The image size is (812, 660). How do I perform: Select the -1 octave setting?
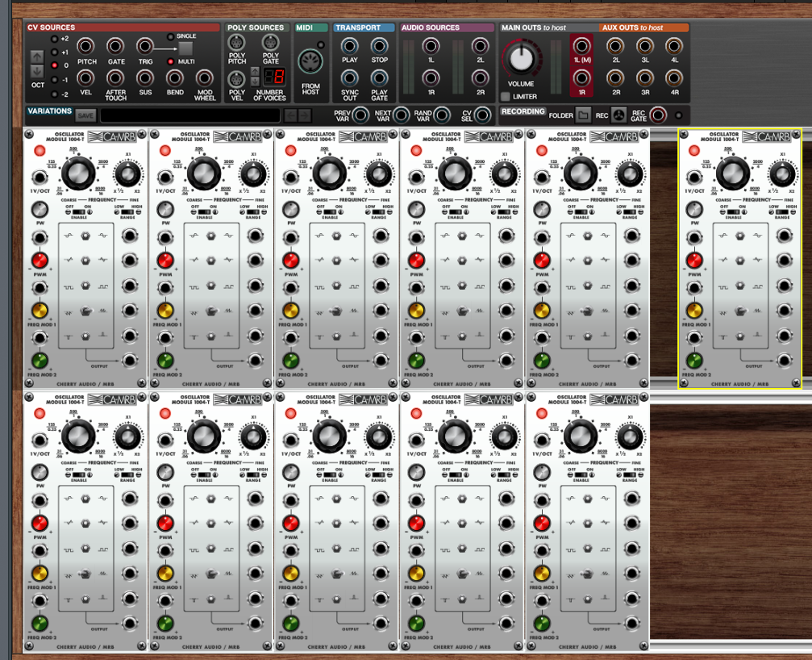point(54,80)
